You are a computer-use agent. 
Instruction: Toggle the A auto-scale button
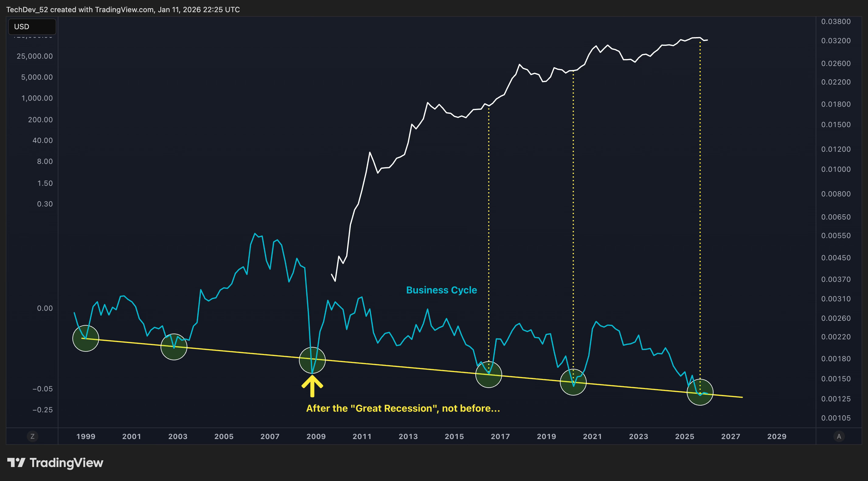[x=839, y=436]
